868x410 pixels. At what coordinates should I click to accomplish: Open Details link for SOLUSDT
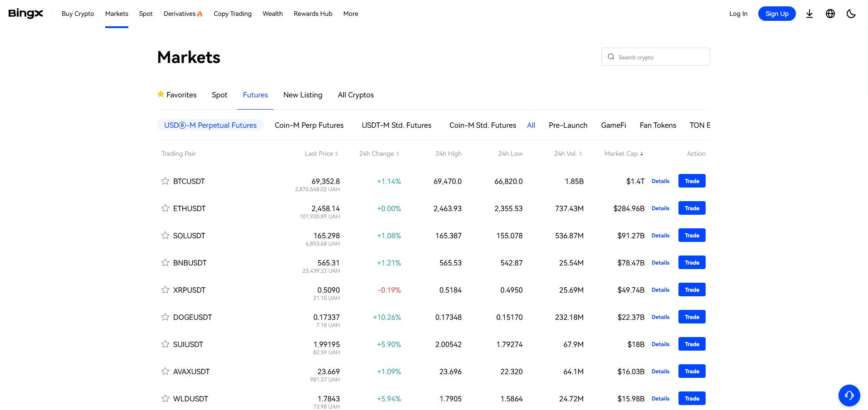(x=660, y=235)
